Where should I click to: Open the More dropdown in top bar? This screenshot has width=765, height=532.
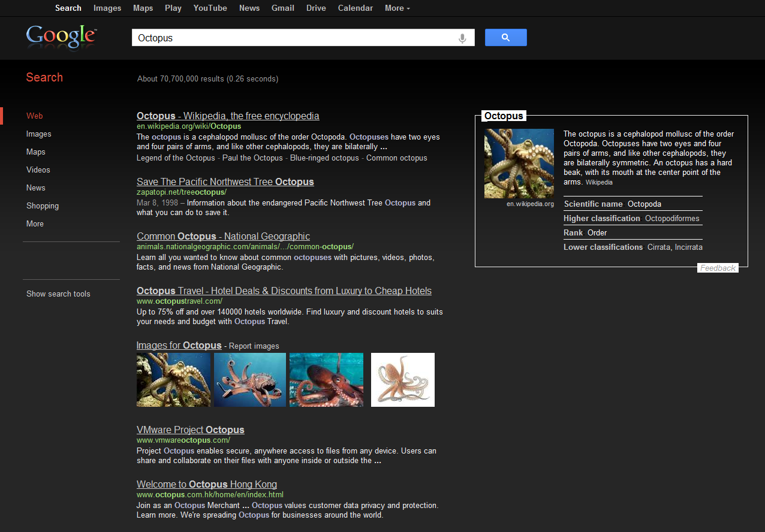[397, 8]
